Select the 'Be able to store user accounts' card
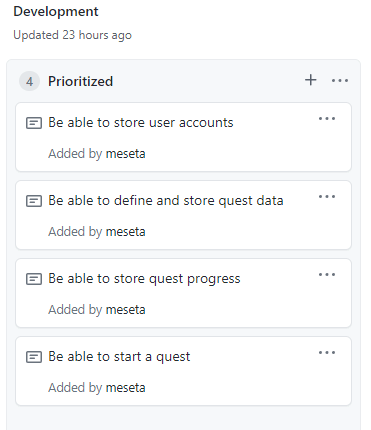The height and width of the screenshot is (430, 371). [183, 137]
